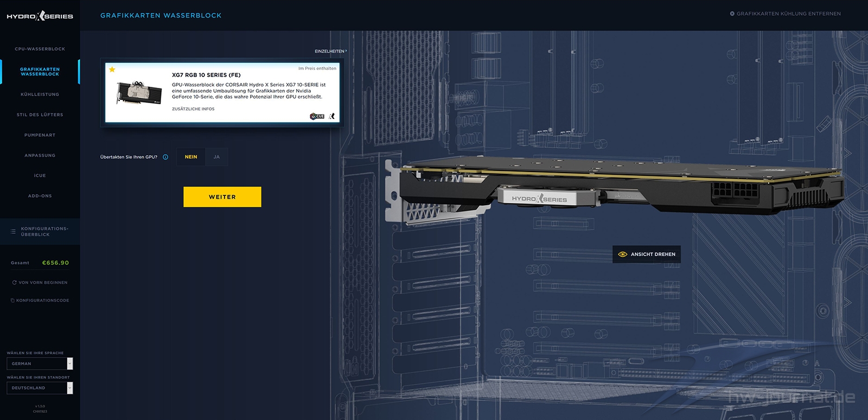Click the iCUE badge icon on product card
This screenshot has height=420, width=868.
coord(317,116)
